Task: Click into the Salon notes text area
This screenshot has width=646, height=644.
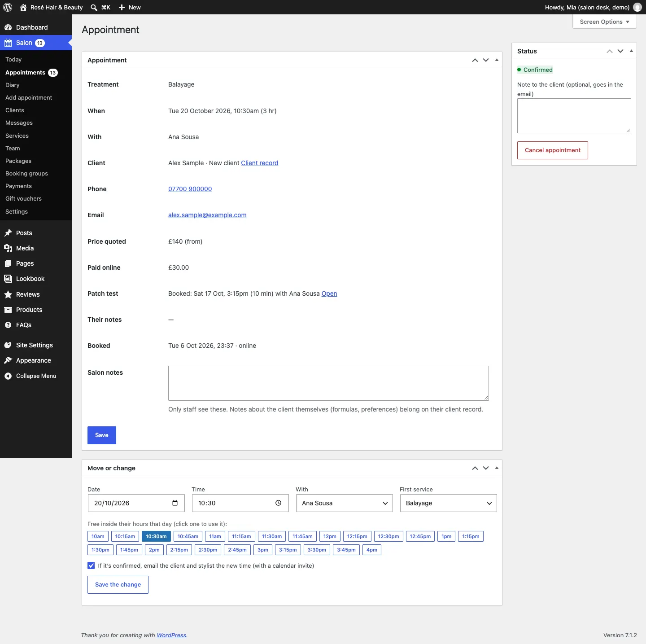Action: 328,383
